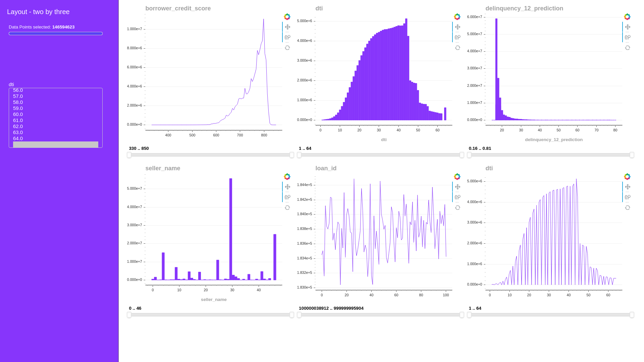Toggle Wheel Zoom on seller_name chart

point(287,197)
